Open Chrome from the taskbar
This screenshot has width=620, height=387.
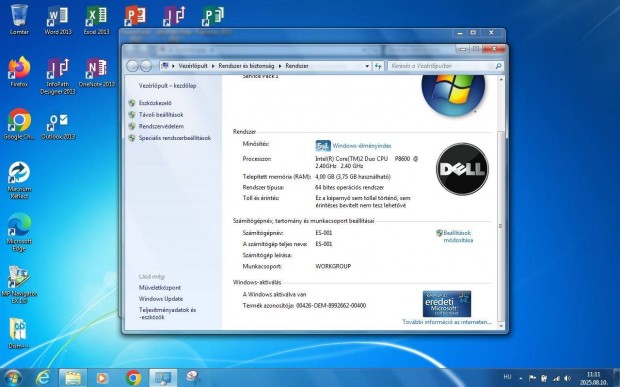point(133,378)
